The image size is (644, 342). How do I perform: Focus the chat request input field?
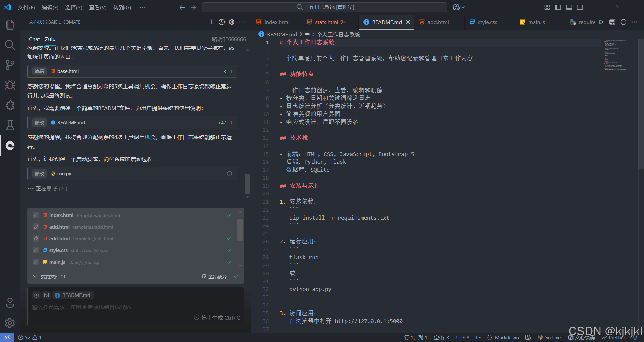pyautogui.click(x=136, y=307)
